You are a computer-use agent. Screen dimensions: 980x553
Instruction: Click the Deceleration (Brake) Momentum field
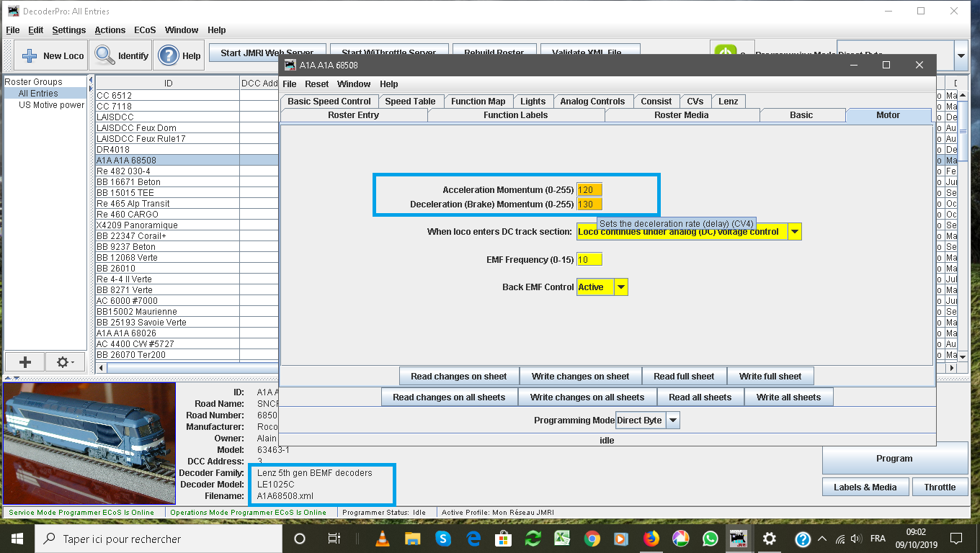tap(589, 204)
